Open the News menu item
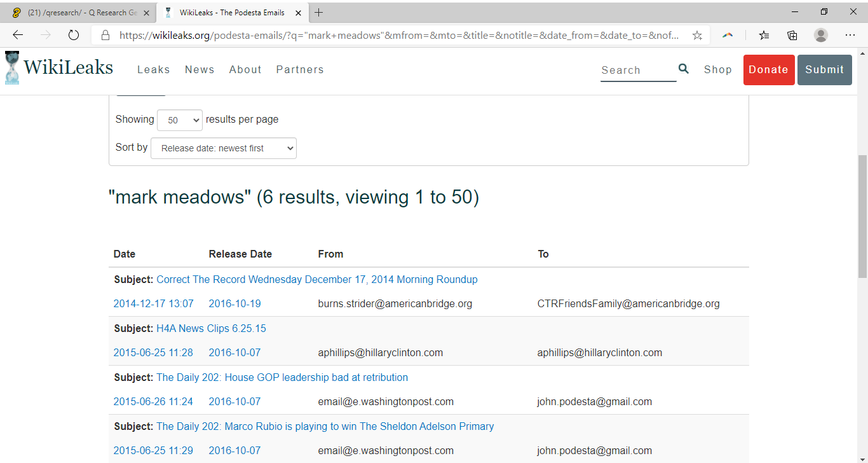Image resolution: width=868 pixels, height=463 pixels. point(200,70)
